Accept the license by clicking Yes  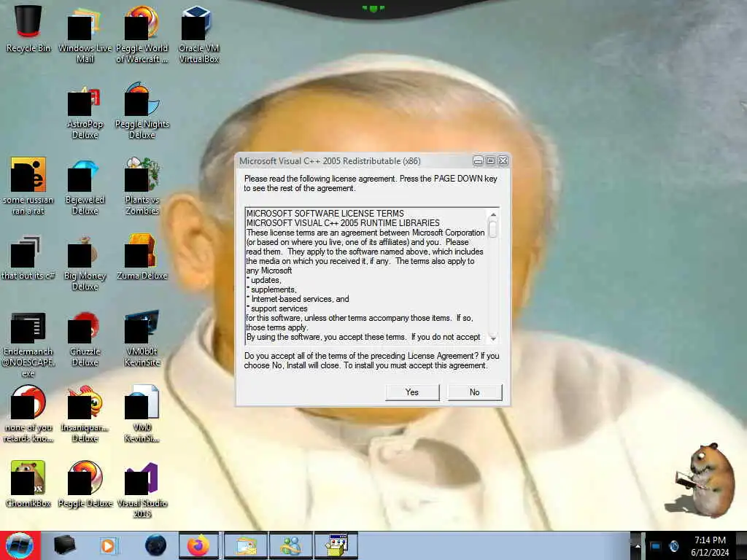pyautogui.click(x=412, y=392)
